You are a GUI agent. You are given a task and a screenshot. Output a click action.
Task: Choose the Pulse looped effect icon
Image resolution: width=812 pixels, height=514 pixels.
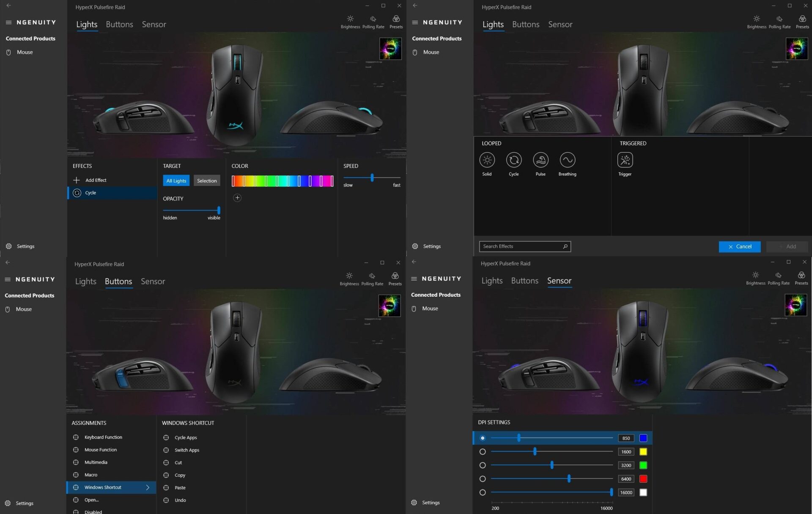(540, 160)
